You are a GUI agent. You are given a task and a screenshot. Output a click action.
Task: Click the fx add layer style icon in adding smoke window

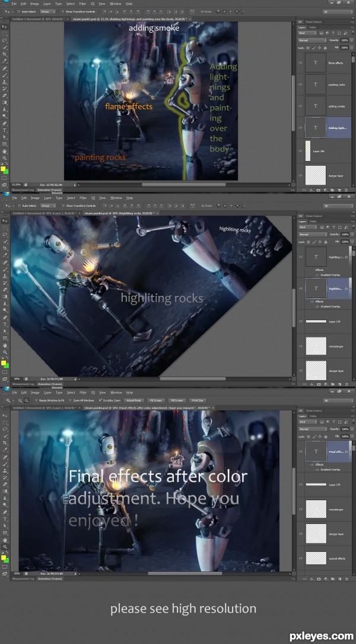311,190
